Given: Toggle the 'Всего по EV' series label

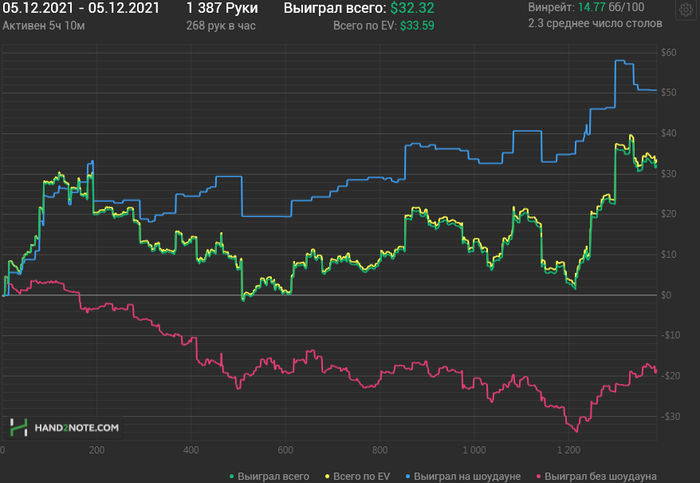Looking at the screenshot, I should coord(359,475).
